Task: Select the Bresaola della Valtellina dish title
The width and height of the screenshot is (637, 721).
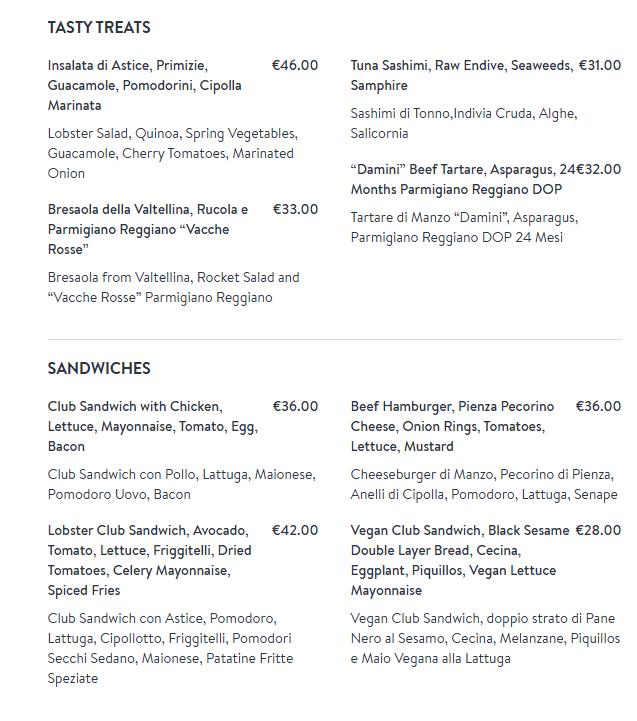Action: point(148,229)
